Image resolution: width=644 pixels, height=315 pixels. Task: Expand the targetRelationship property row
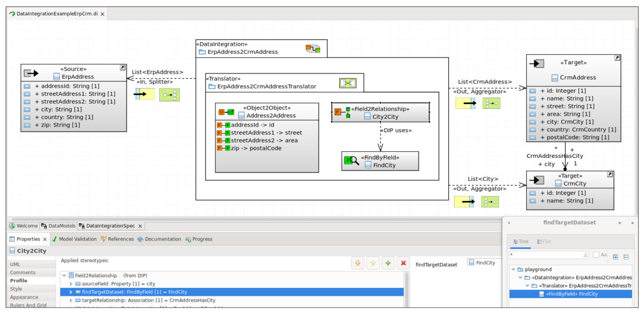[71, 300]
